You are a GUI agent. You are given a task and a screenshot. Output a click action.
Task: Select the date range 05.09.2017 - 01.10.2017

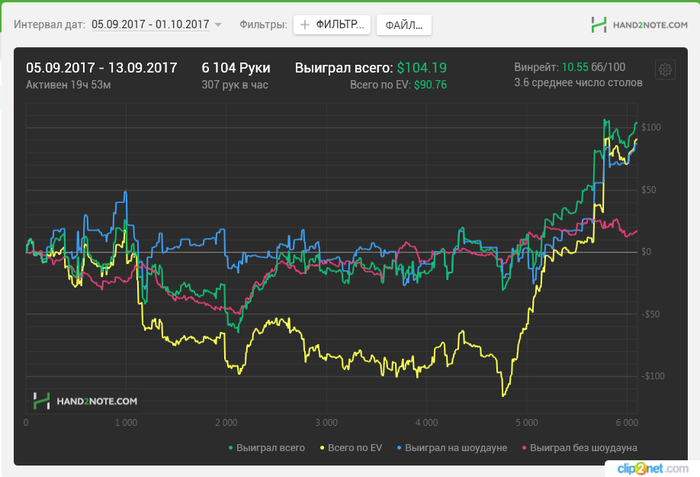(x=150, y=24)
